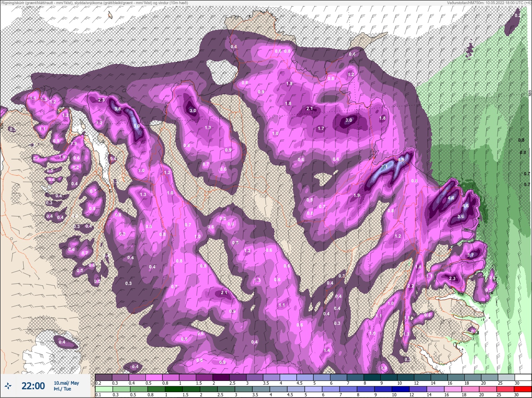532x398 pixels.
Task: Click the 3.8 precipitation value on the map
Action: pos(118,109)
